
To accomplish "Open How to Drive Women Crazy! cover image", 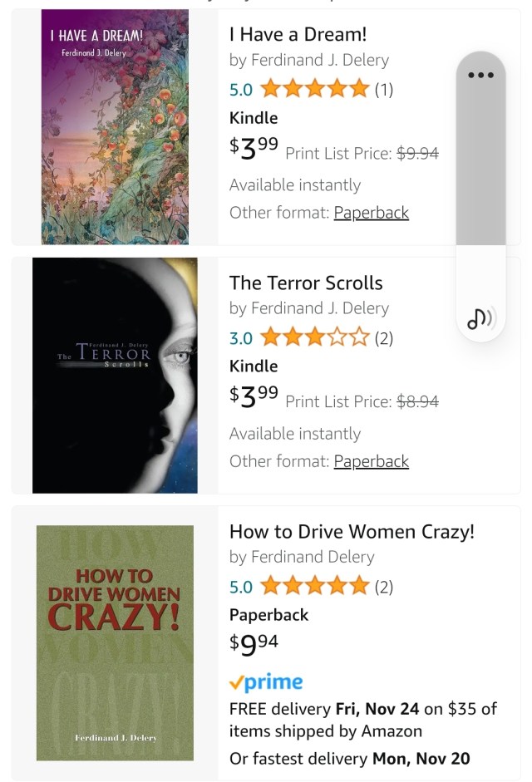I will click(115, 642).
